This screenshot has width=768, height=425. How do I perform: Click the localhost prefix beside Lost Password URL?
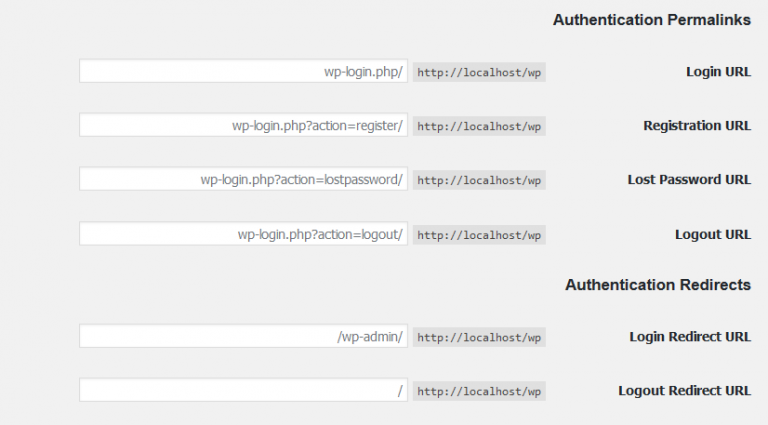[x=479, y=180]
